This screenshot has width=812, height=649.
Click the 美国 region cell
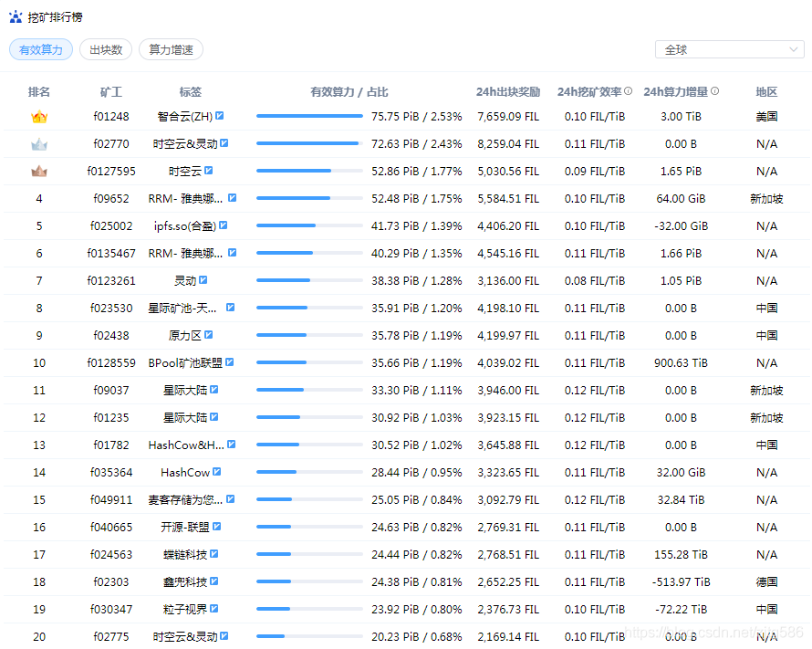(x=766, y=117)
